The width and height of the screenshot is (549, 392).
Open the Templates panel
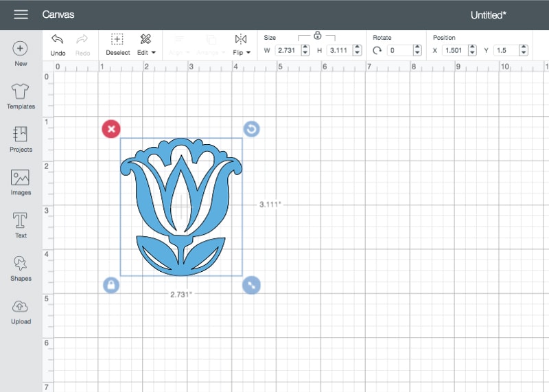coord(21,96)
